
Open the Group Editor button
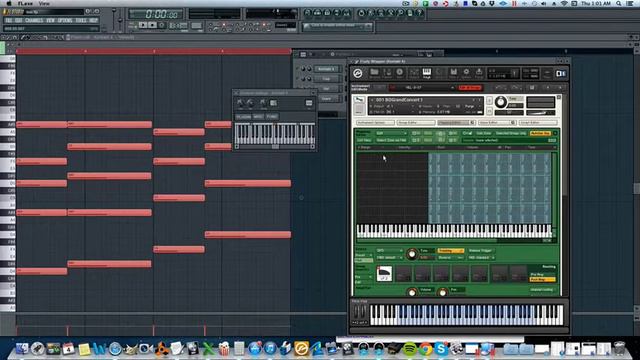[x=416, y=122]
